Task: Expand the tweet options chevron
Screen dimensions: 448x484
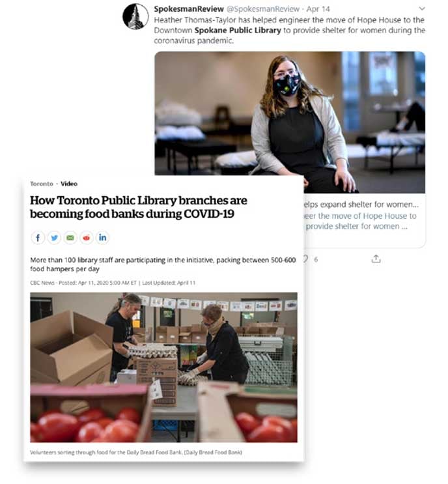Action: pyautogui.click(x=422, y=8)
